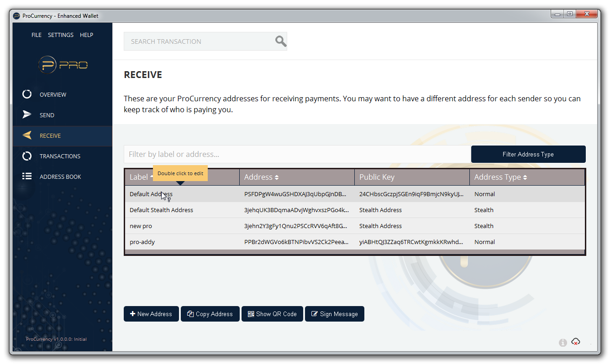Select the new pro row label
This screenshot has width=610, height=364.
pos(141,226)
